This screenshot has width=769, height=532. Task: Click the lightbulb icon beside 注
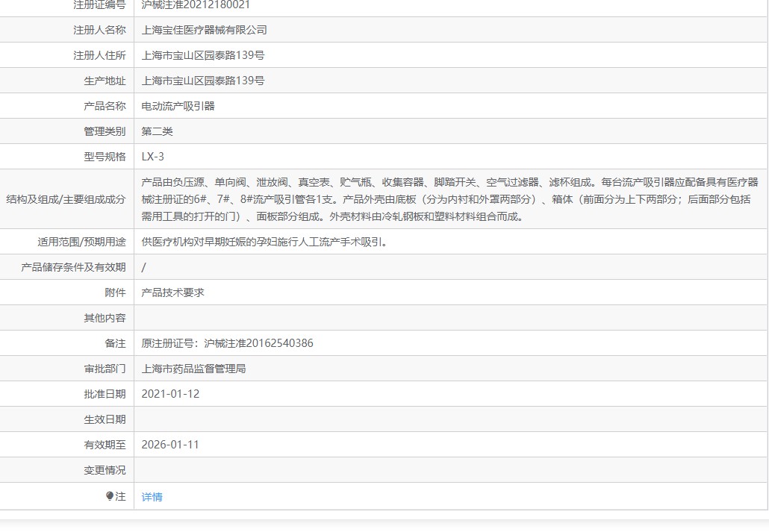tap(109, 496)
